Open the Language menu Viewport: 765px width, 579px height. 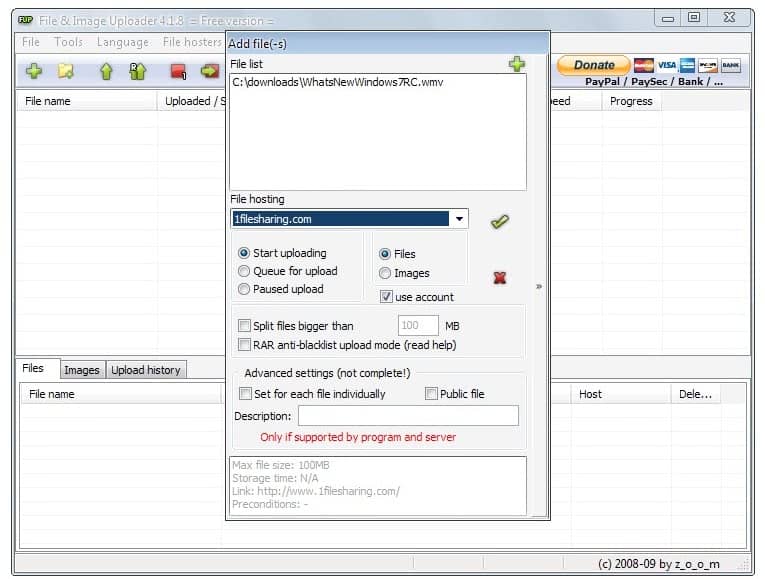click(122, 42)
